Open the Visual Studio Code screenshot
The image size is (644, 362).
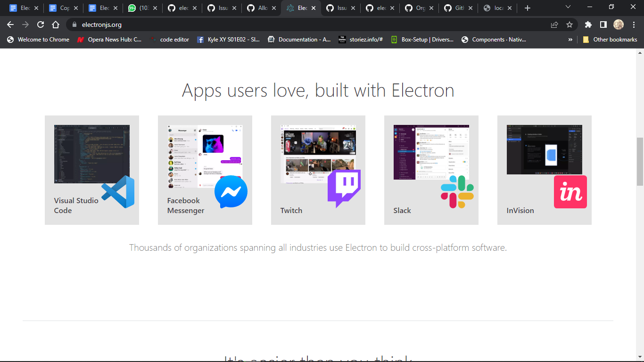pos(92,154)
